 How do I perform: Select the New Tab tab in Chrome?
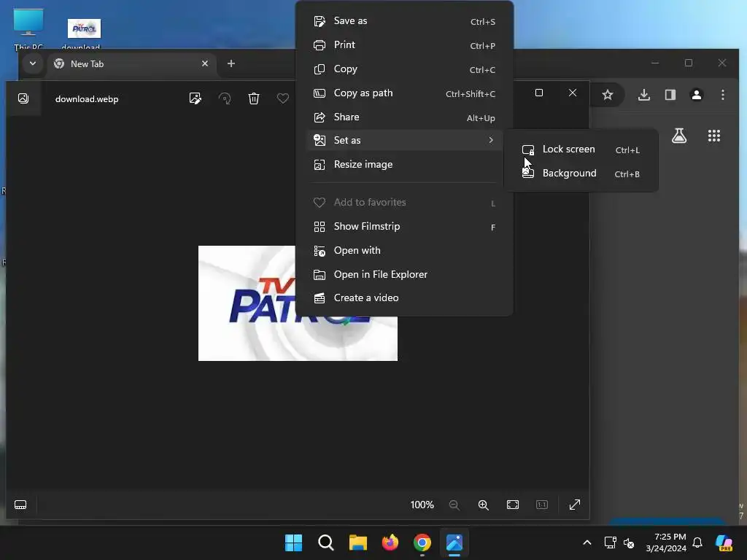(x=133, y=64)
